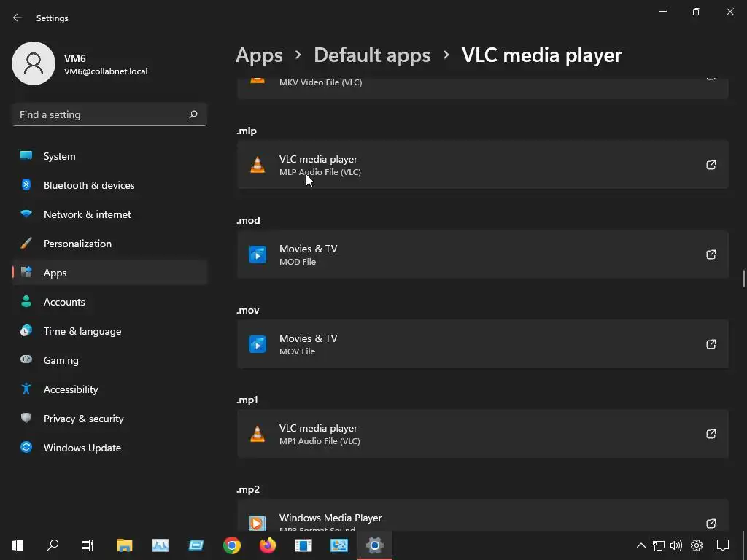Click the vertical scrollbar thumb

tap(743, 279)
